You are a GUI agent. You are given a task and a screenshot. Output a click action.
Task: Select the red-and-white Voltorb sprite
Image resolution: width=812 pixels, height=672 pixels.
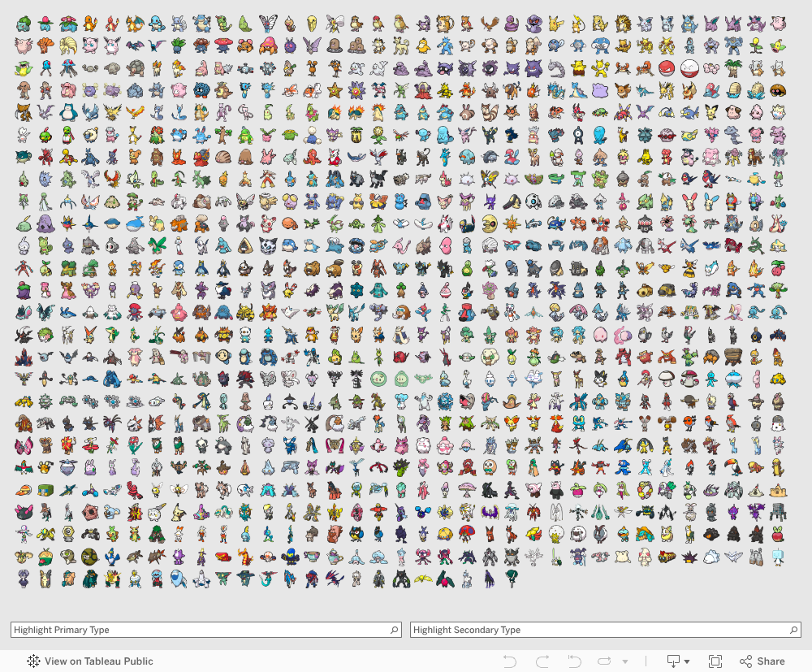(666, 67)
